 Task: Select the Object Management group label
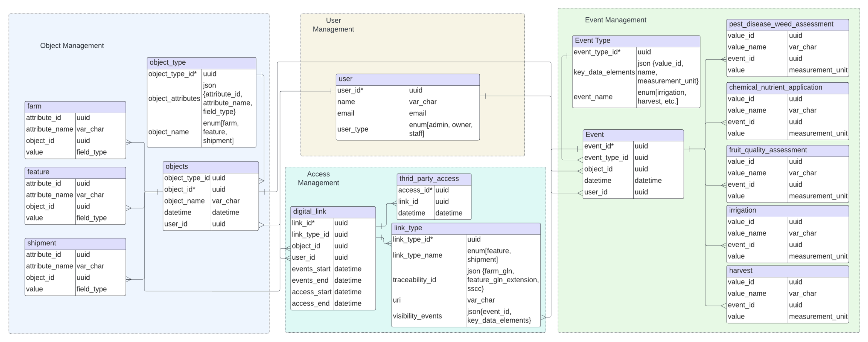click(72, 46)
